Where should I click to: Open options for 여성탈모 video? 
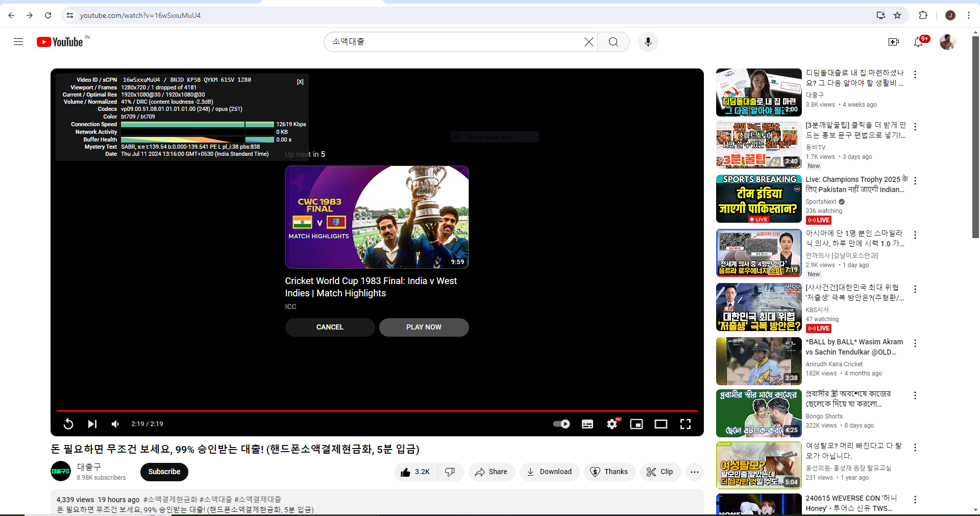coord(915,448)
